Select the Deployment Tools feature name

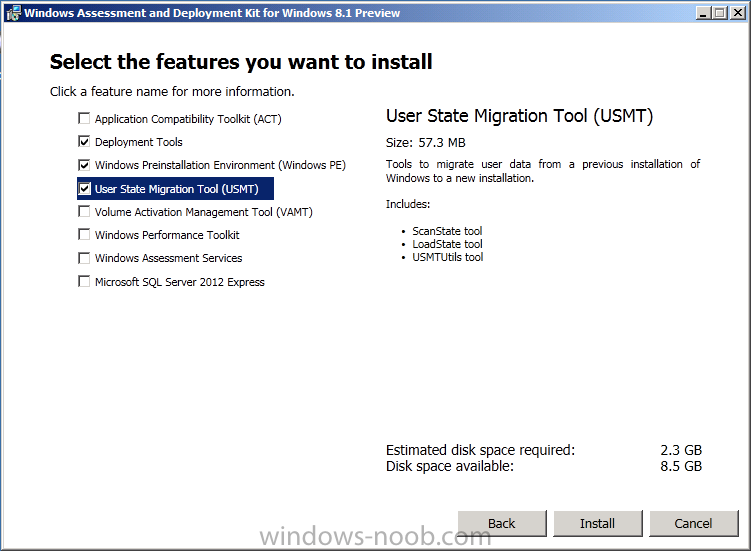(139, 142)
